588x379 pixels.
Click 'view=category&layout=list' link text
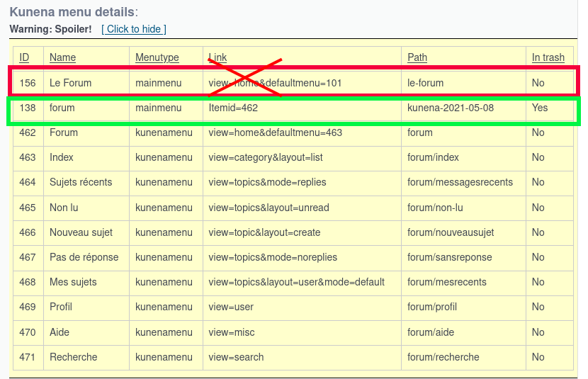(x=266, y=157)
